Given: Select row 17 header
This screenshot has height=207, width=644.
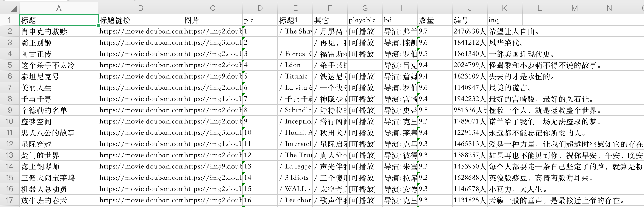Looking at the screenshot, I should click(10, 200).
